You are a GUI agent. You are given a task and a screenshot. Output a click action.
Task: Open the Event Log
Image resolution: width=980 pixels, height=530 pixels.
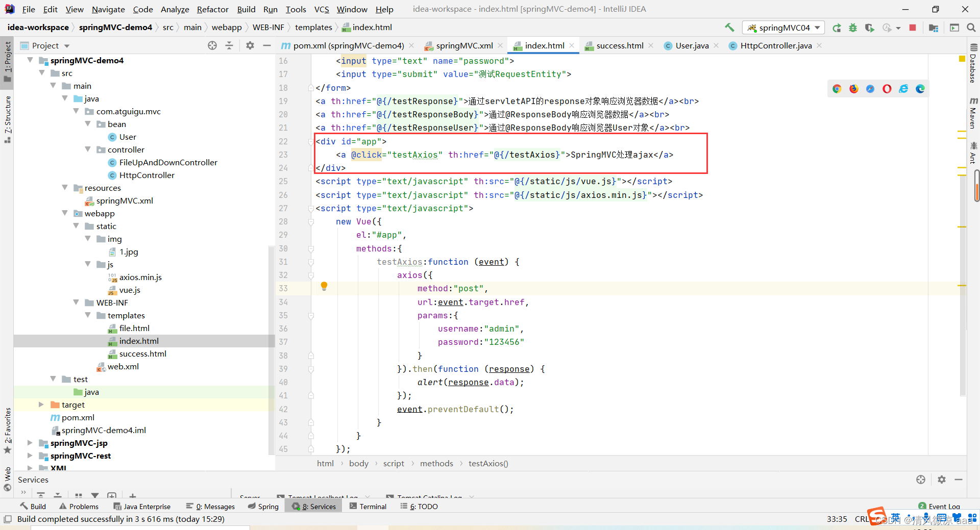point(939,507)
